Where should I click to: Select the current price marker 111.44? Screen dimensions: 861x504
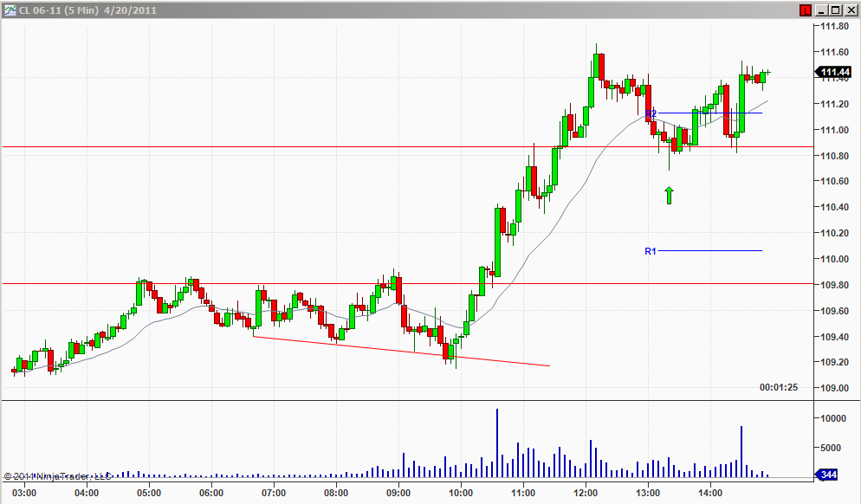[x=833, y=72]
